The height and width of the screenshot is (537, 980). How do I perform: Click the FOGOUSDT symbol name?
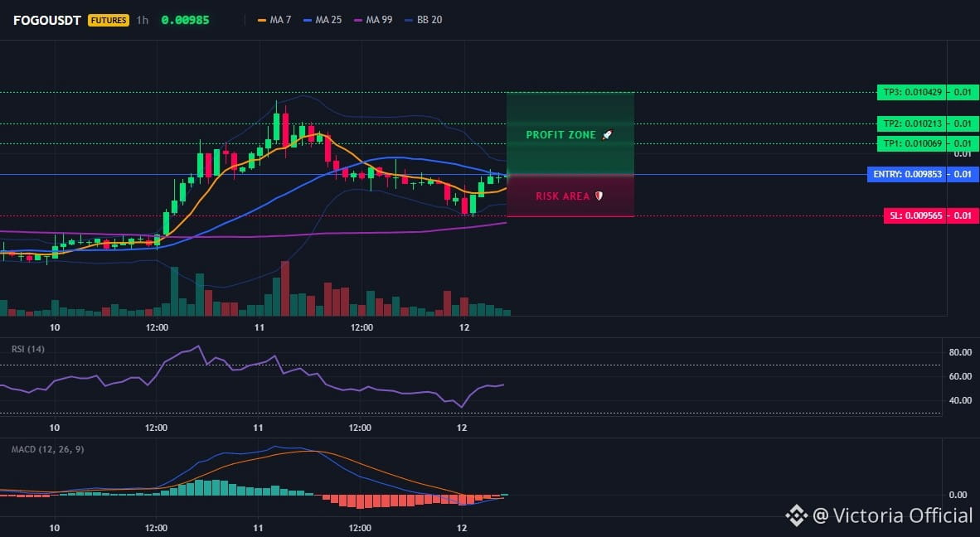point(47,20)
